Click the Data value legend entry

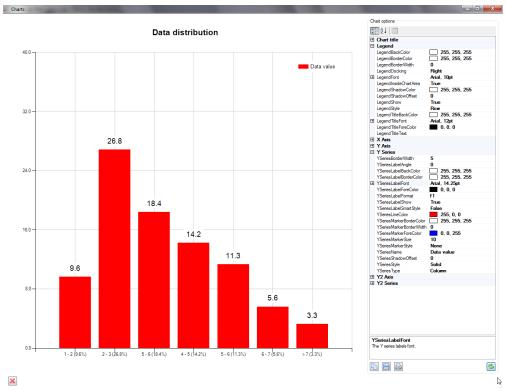click(317, 67)
